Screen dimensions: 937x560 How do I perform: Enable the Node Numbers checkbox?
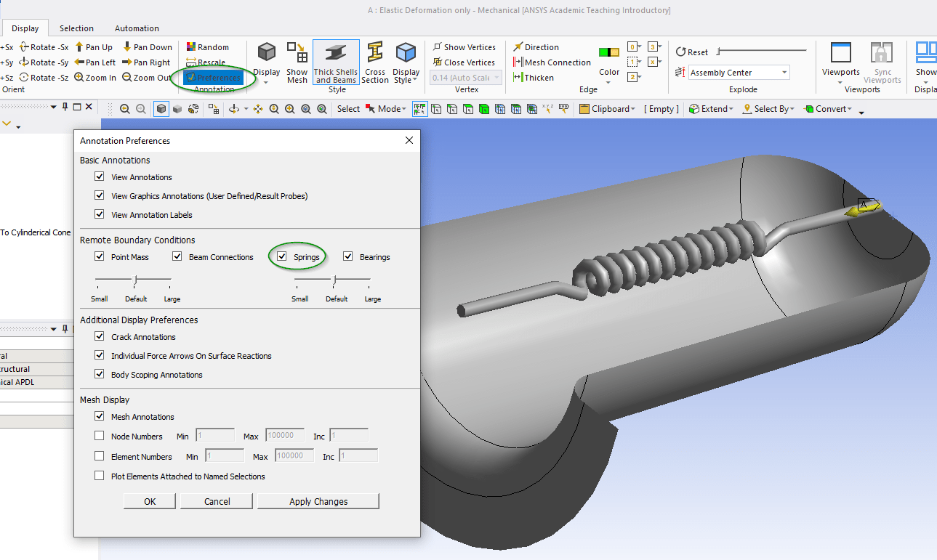100,436
